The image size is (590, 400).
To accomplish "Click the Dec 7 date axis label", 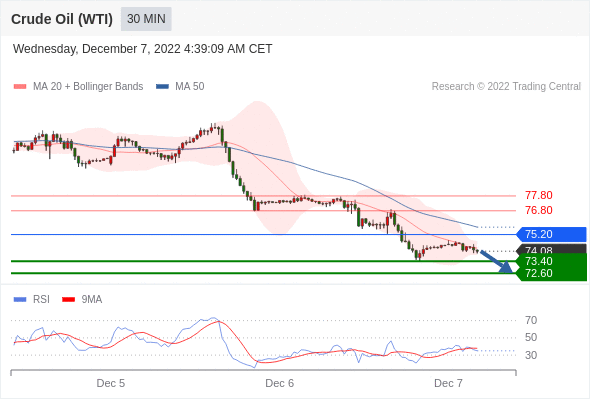I will pyautogui.click(x=448, y=383).
